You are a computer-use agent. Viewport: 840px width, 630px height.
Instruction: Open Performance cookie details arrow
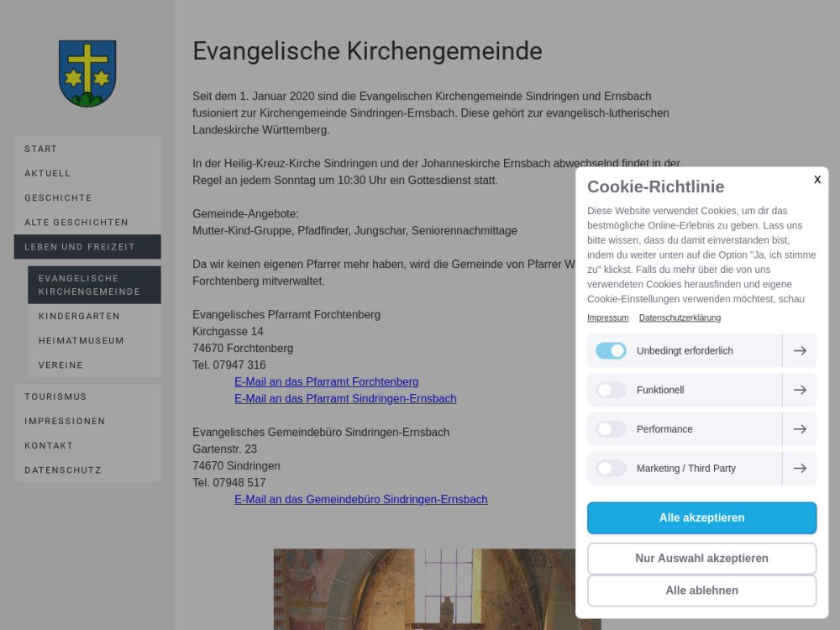800,429
